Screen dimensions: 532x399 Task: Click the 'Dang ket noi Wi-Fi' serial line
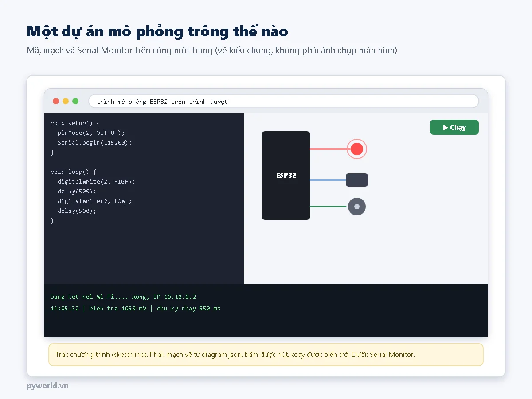tap(123, 297)
